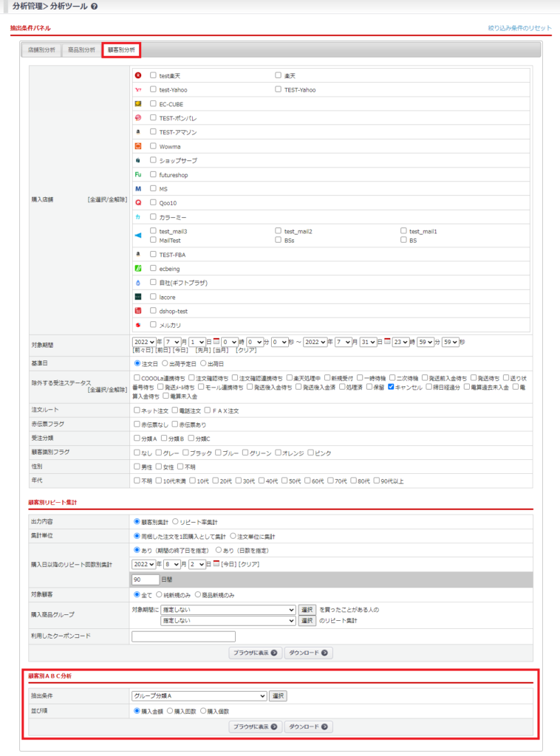Click the Amazon icon beside TEST-FBA
Viewport: 560px width, 756px height.
pyautogui.click(x=138, y=254)
